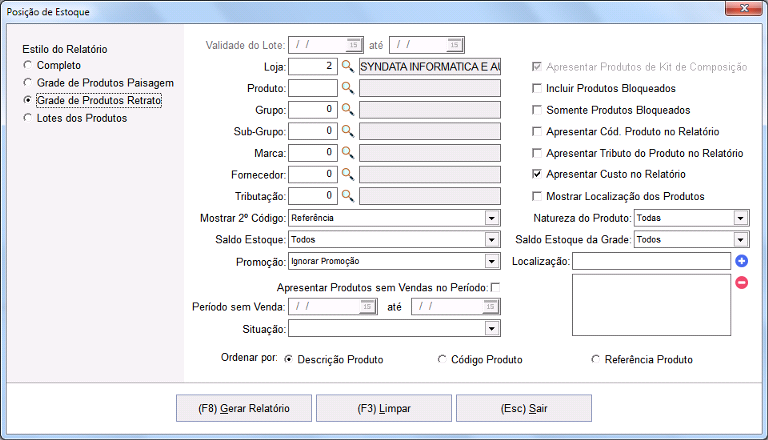The height and width of the screenshot is (440, 768).
Task: Open the Validade do Lote start date calendar
Action: [353, 45]
